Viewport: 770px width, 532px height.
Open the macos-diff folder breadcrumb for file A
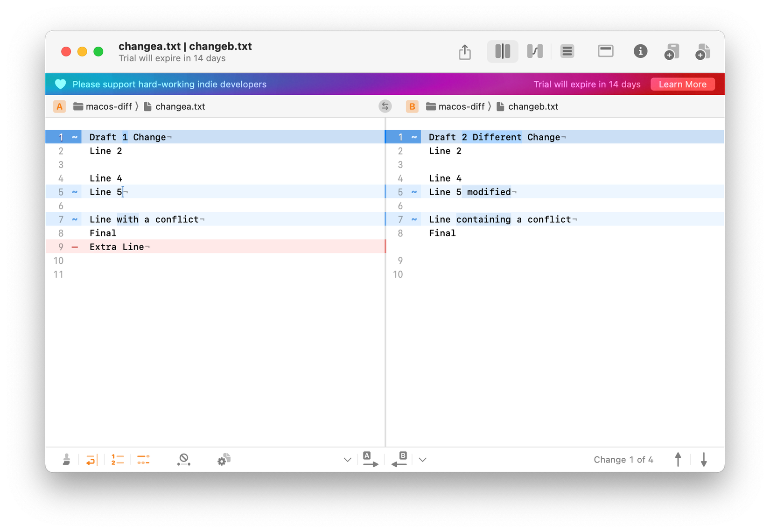[105, 106]
